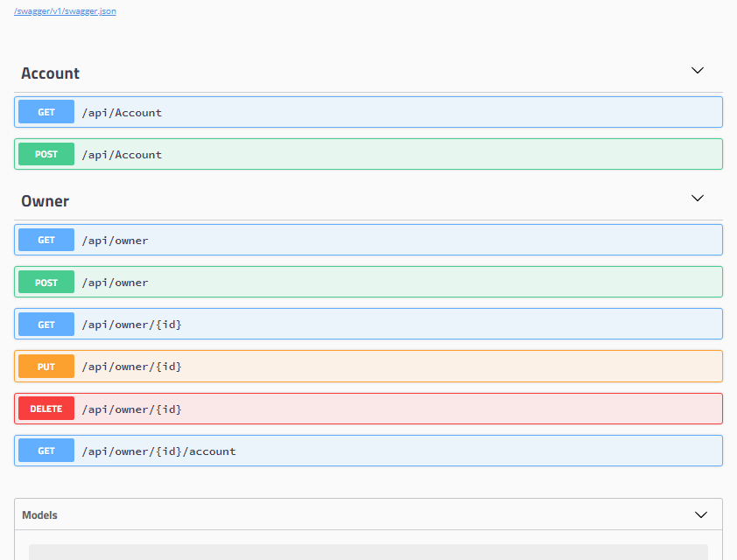
Task: Click the GET badge for /api/owner
Action: [x=46, y=240]
